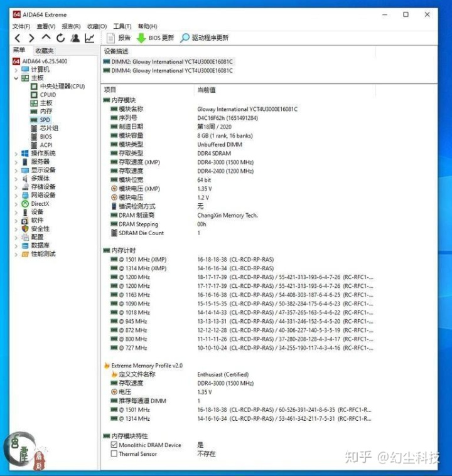Open the user preferences person icon

point(75,38)
